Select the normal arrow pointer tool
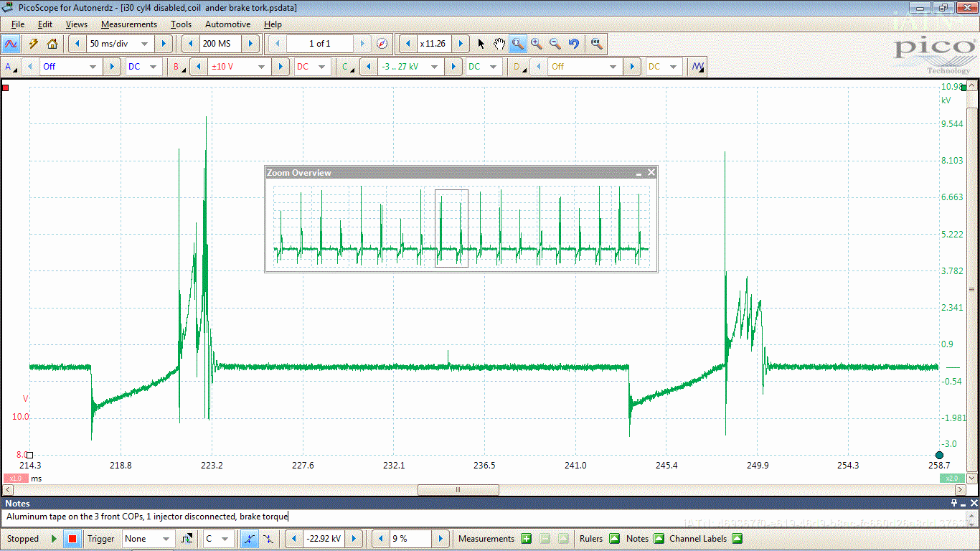This screenshot has width=980, height=551. tap(481, 44)
